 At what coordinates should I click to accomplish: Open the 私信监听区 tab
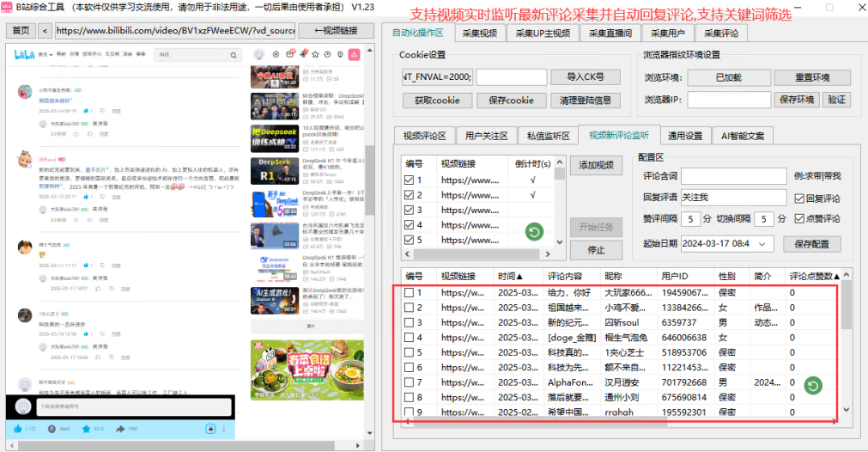pos(548,136)
